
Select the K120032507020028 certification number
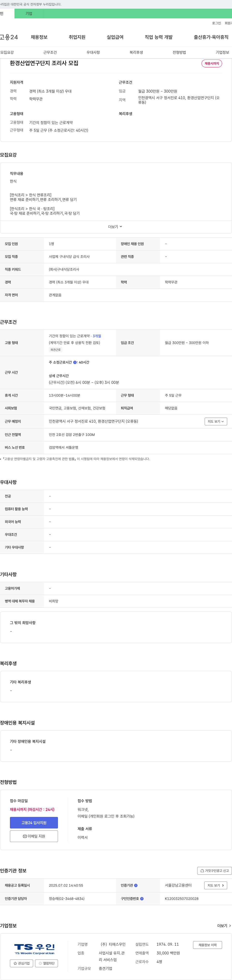click(x=182, y=899)
